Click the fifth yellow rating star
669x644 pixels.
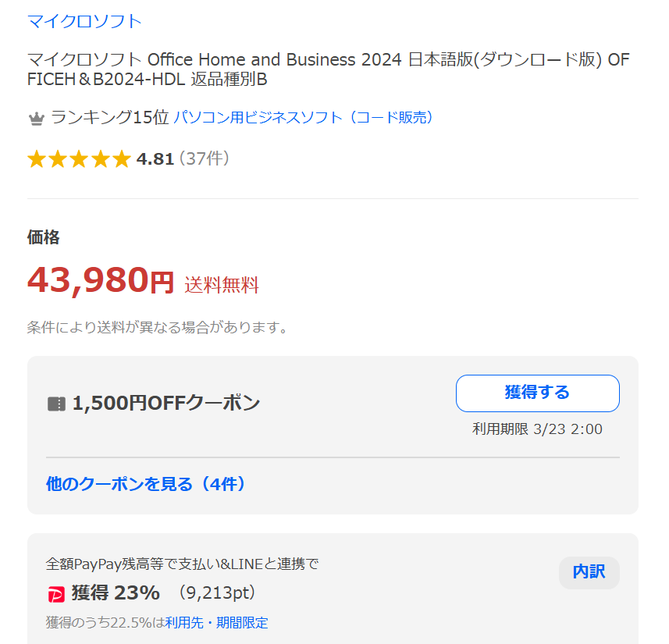coord(121,159)
